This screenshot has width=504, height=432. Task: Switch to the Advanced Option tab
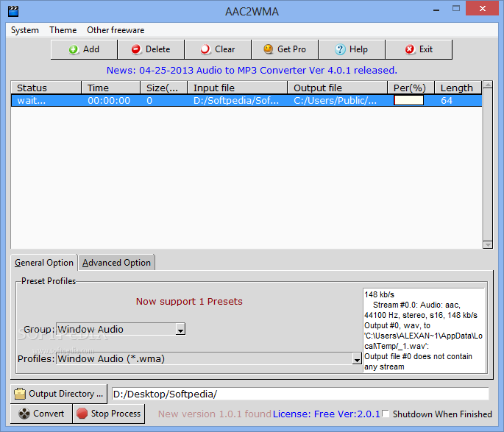pos(116,263)
